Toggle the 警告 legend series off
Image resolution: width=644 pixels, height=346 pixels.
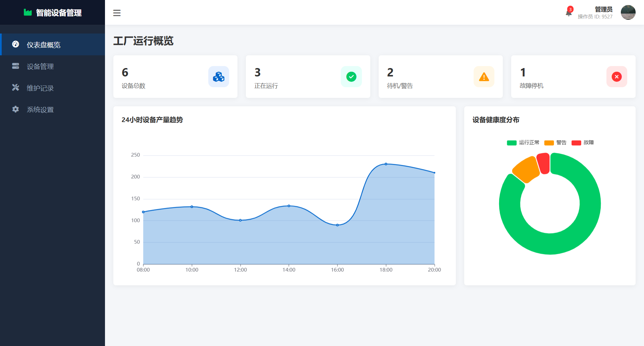[555, 142]
